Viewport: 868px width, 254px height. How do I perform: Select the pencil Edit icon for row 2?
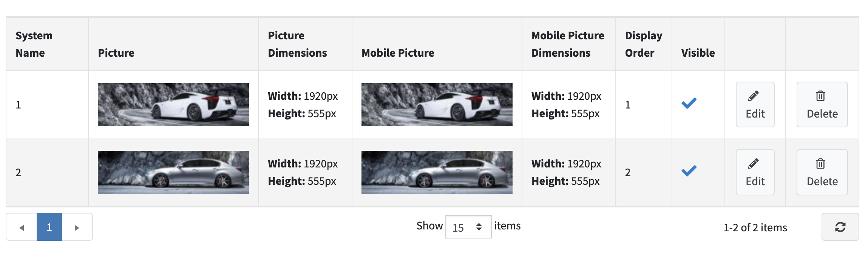[754, 164]
